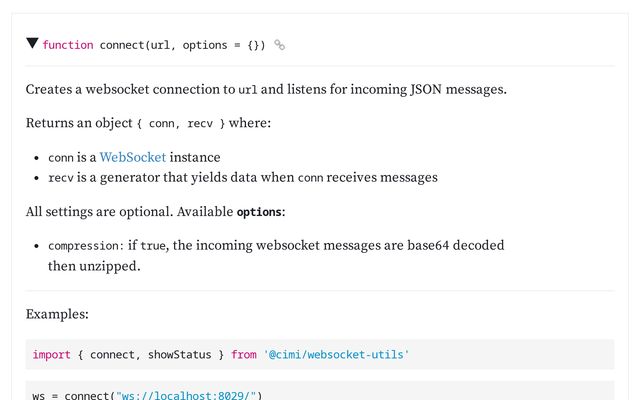Image resolution: width=640 pixels, height=400 pixels.
Task: Click the "ws://localhost:8029/" URL string
Action: point(186,395)
